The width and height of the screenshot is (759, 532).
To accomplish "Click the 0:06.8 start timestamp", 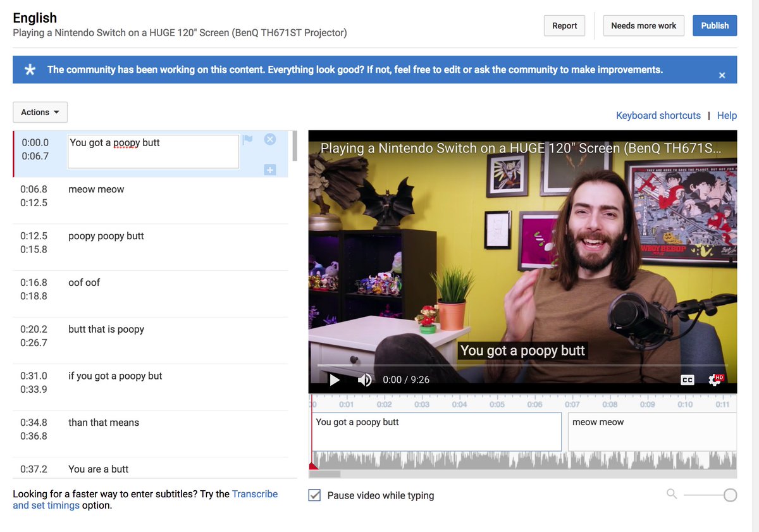I will click(34, 189).
